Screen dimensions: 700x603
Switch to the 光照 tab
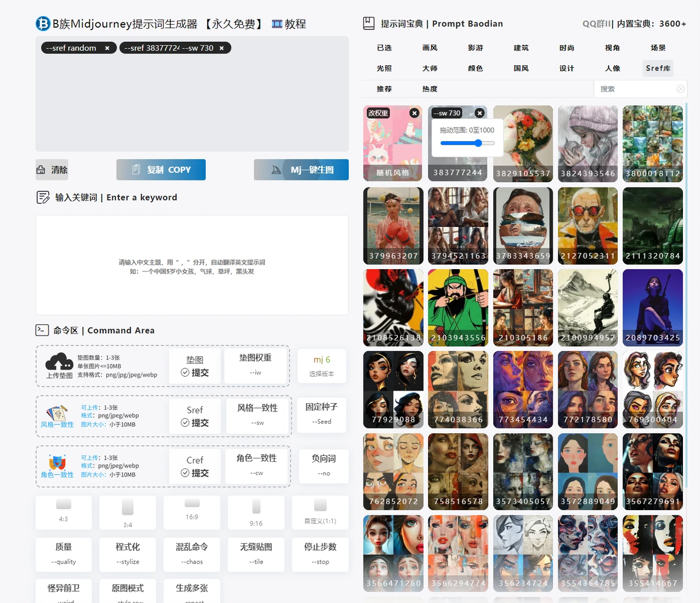[385, 68]
